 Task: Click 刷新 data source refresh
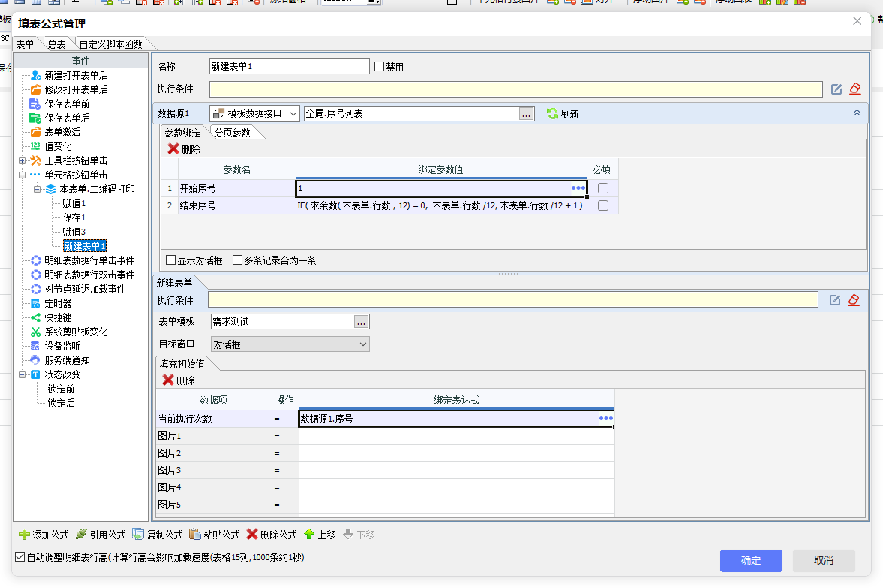coord(562,114)
